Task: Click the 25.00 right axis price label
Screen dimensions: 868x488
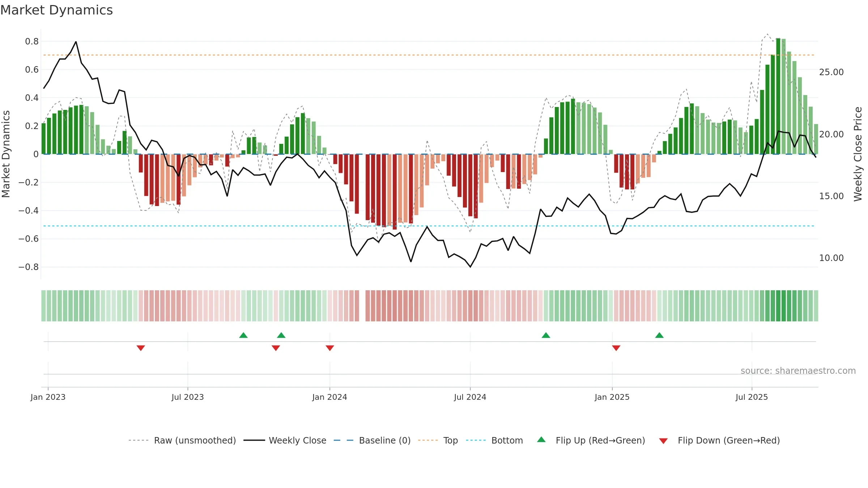Action: (x=831, y=72)
